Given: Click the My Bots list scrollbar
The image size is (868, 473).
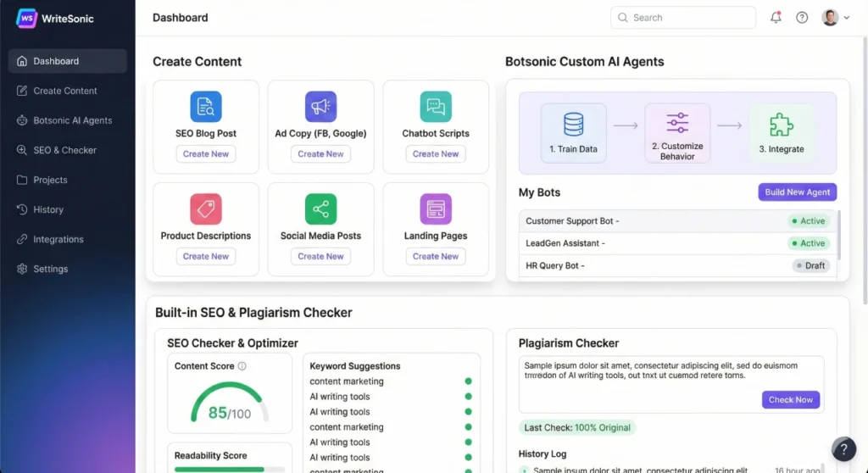Looking at the screenshot, I should point(839,235).
